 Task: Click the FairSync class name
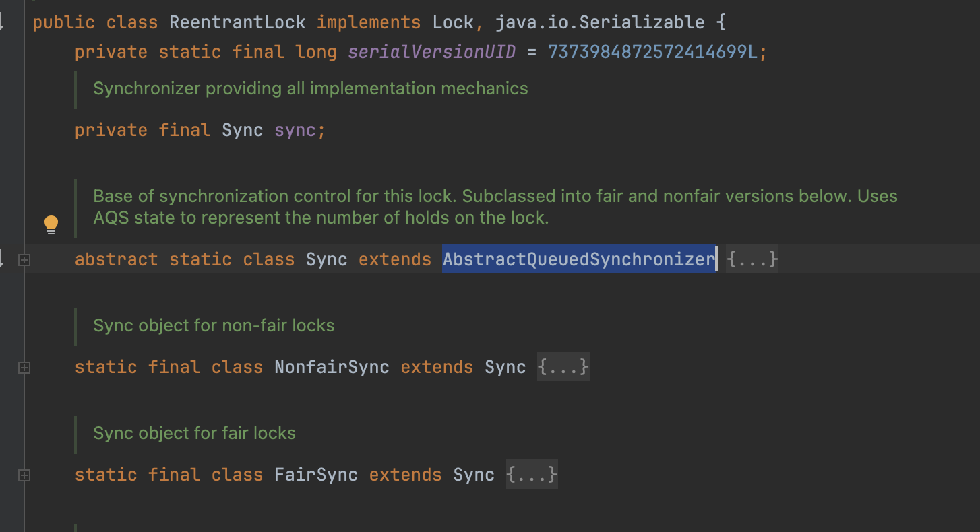click(x=315, y=475)
